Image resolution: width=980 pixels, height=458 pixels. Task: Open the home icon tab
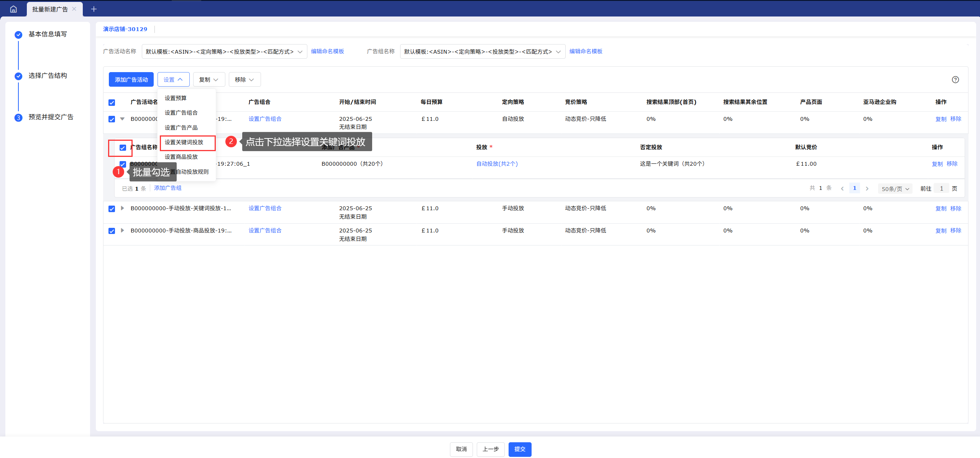tap(13, 9)
